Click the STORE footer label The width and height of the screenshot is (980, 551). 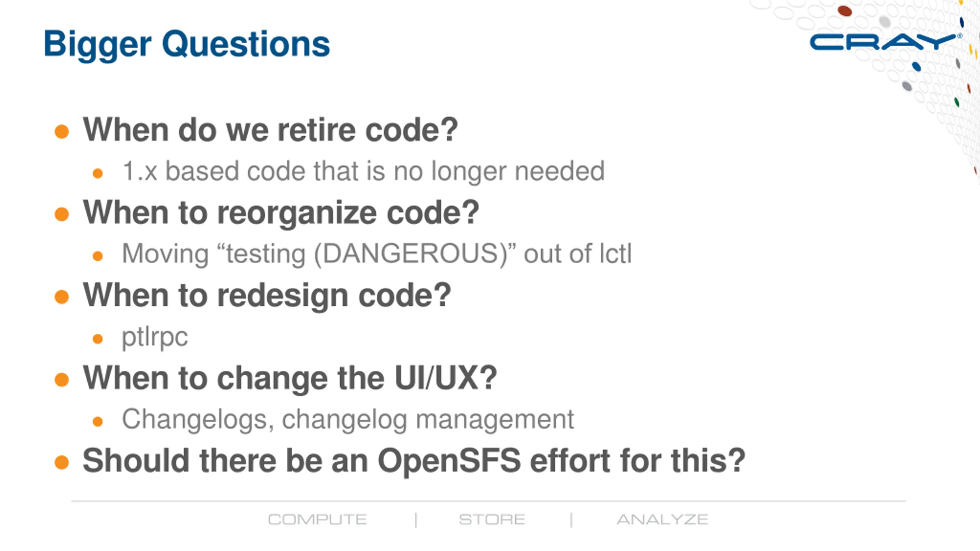(x=492, y=520)
